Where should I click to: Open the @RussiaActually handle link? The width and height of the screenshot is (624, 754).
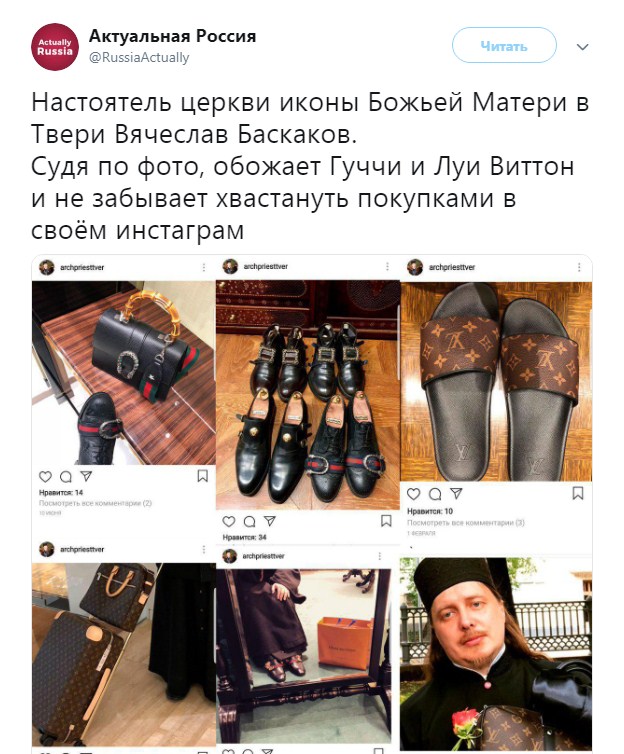(x=139, y=58)
